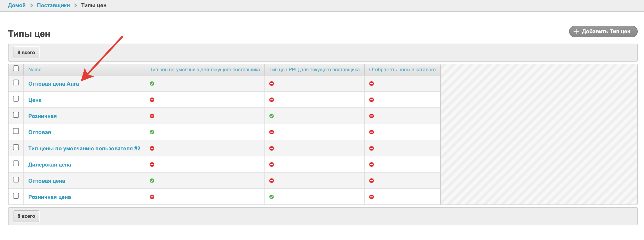This screenshot has height=240, width=644.
Task: Navigate to Поставщики breadcrumb link
Action: 53,5
